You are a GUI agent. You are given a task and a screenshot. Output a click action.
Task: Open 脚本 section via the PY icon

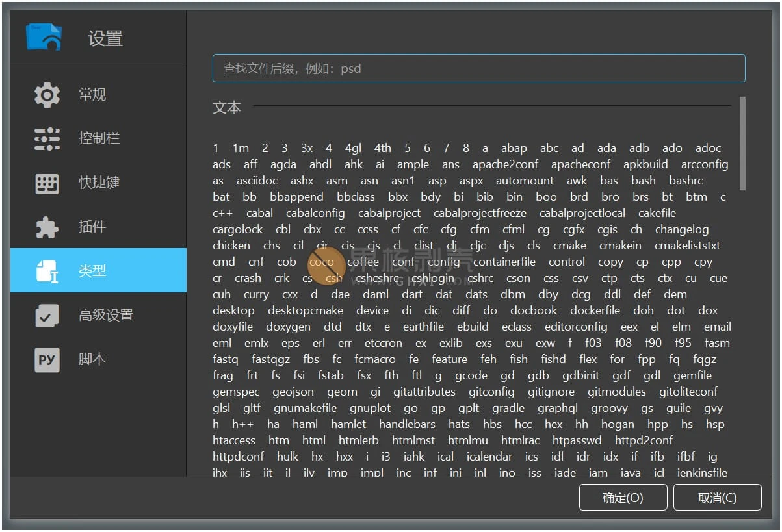click(x=46, y=359)
